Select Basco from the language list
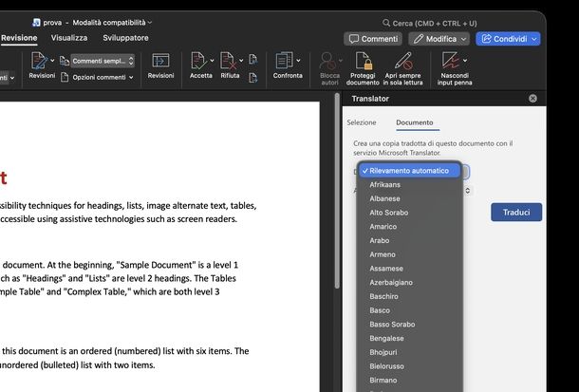This screenshot has height=392, width=579. click(409, 310)
